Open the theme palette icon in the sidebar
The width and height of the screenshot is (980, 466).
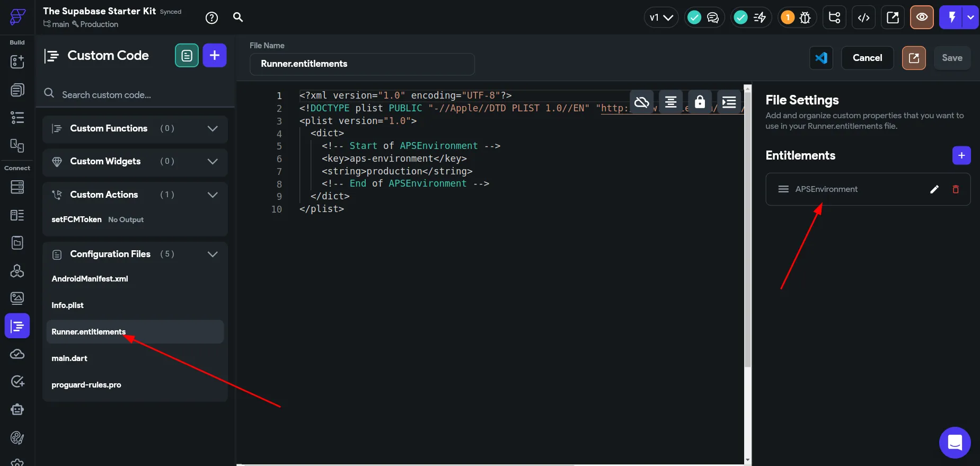point(17,437)
